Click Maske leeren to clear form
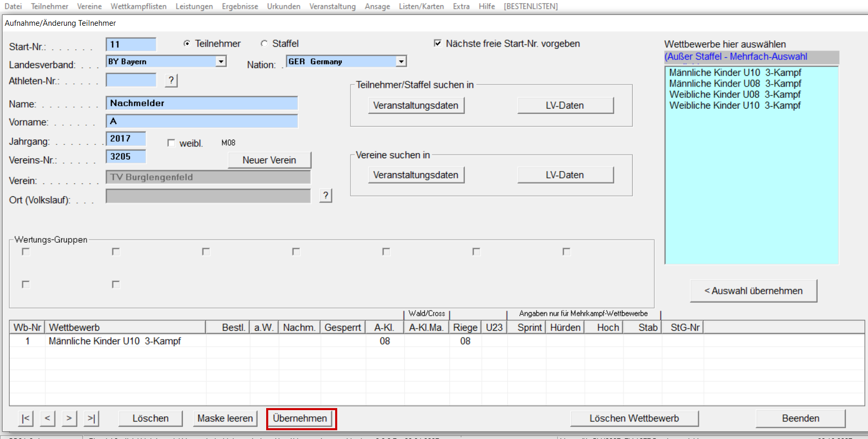 (225, 418)
